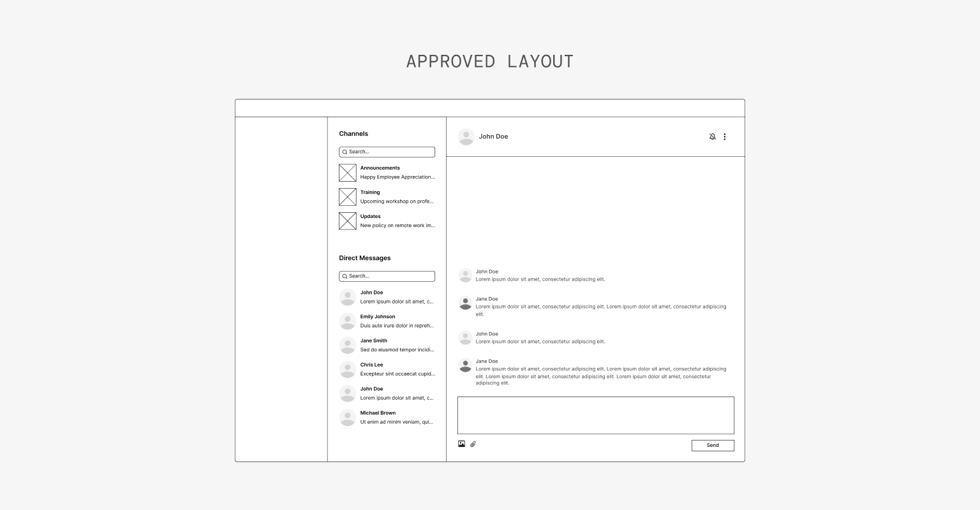Click the Channels section heading
This screenshot has height=510, width=980.
(x=353, y=134)
